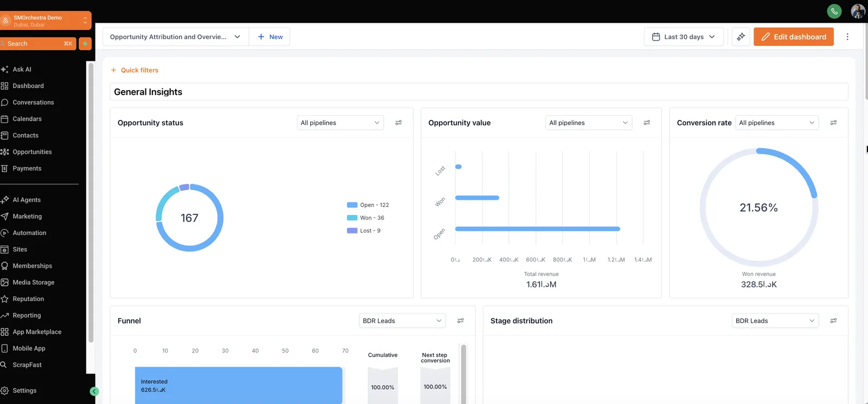868x404 pixels.
Task: Click the Ask AI sparkle icon
Action: [x=4, y=70]
